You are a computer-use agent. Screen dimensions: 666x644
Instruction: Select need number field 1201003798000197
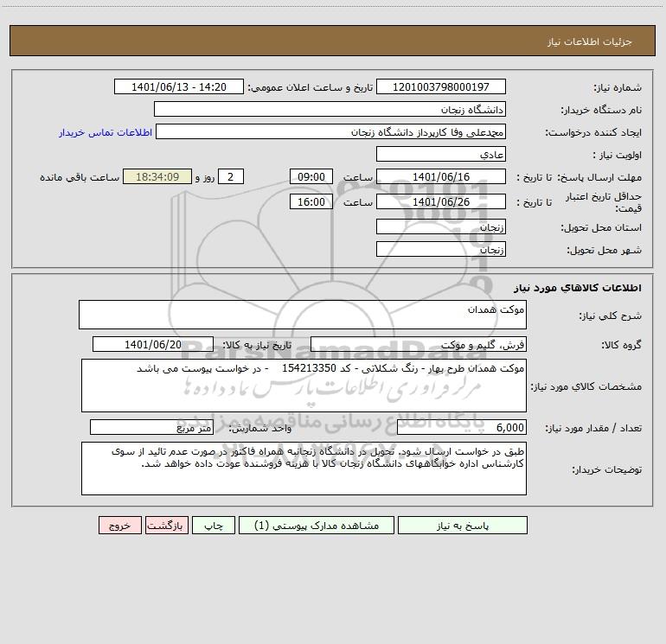[441, 86]
